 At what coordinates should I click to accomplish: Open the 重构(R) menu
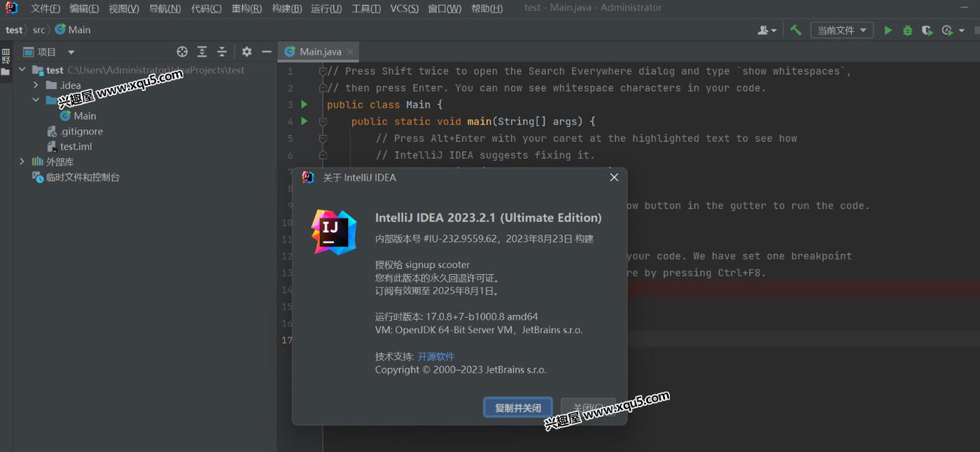246,9
